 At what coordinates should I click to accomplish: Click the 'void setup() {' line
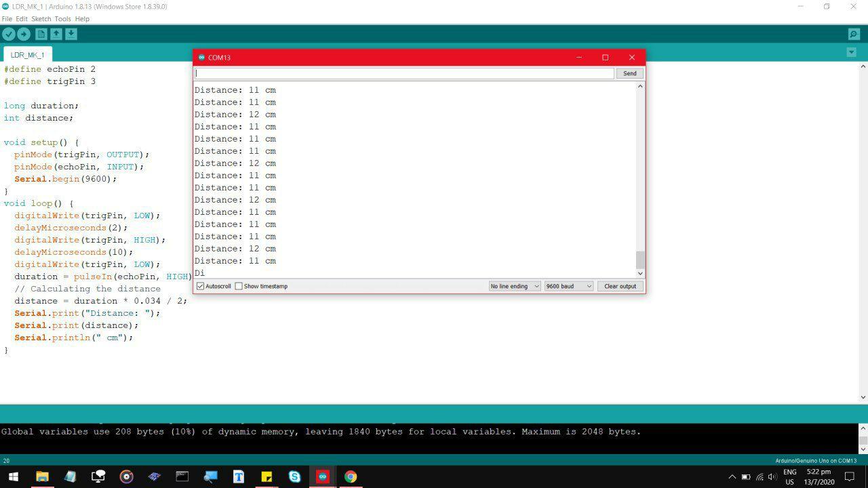click(41, 142)
